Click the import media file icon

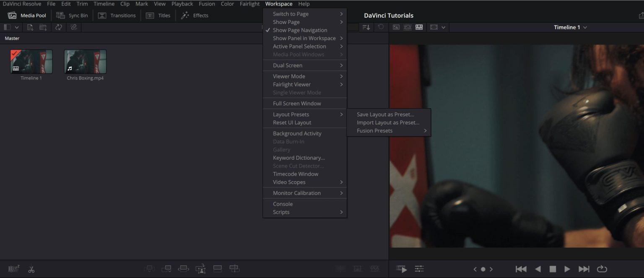click(x=29, y=27)
